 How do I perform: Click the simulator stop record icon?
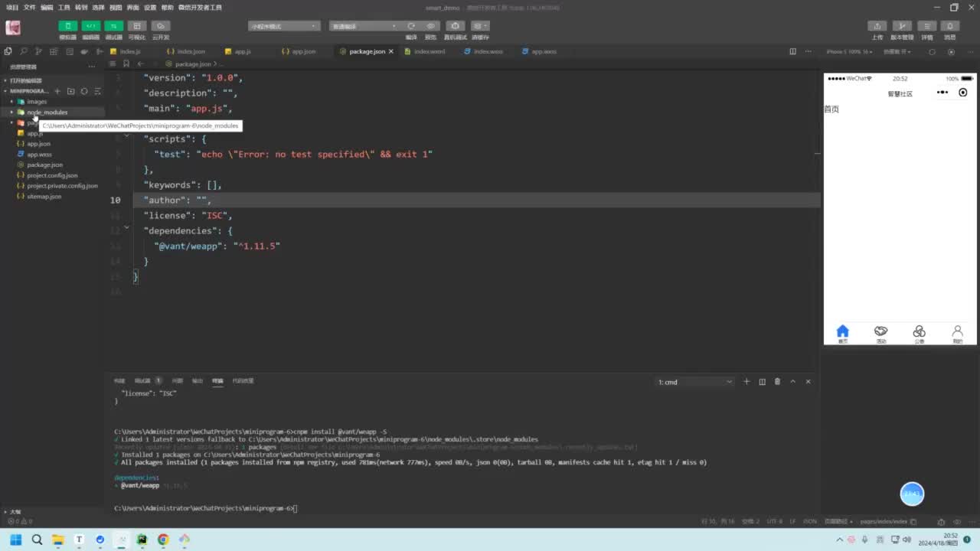pyautogui.click(x=952, y=52)
